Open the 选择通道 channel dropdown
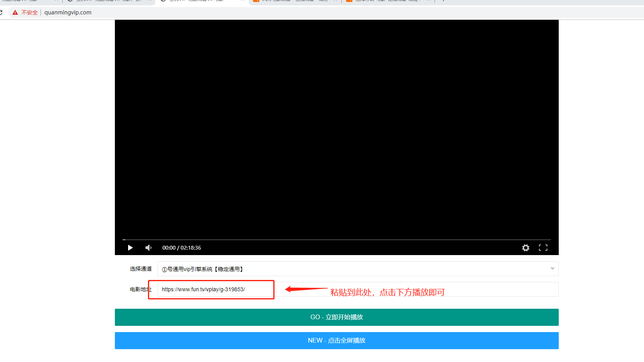Image resolution: width=644 pixels, height=362 pixels. point(358,269)
